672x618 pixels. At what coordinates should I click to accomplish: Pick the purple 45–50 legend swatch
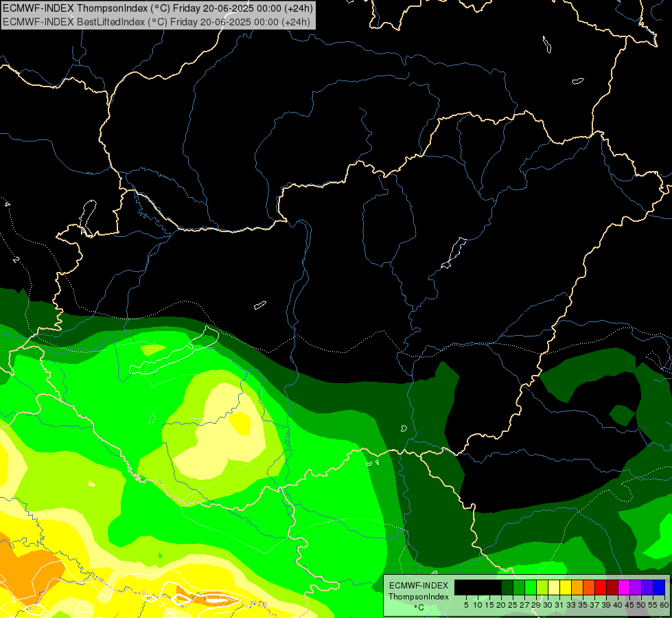(x=636, y=587)
